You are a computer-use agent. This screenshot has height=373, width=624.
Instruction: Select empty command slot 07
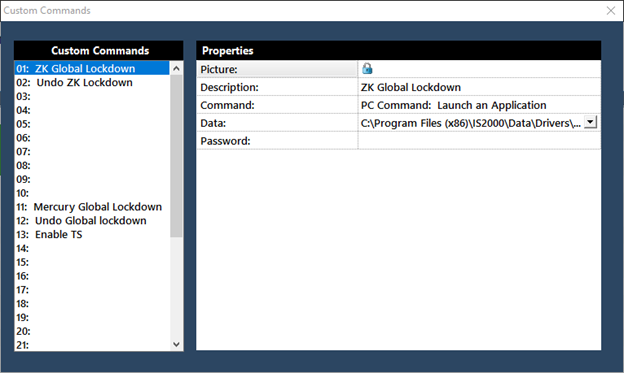coord(92,152)
